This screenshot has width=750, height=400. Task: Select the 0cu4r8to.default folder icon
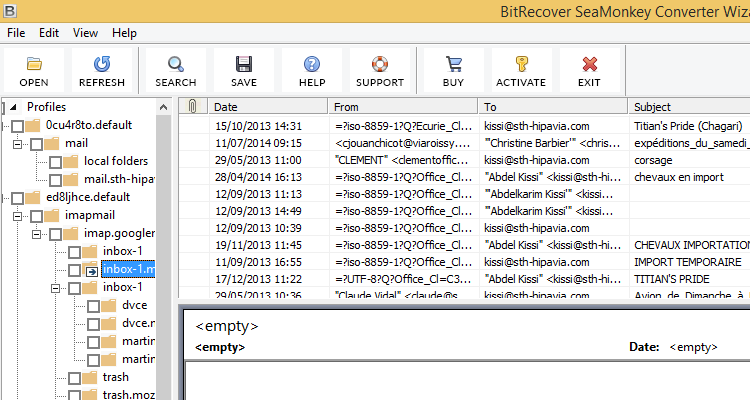point(33,126)
